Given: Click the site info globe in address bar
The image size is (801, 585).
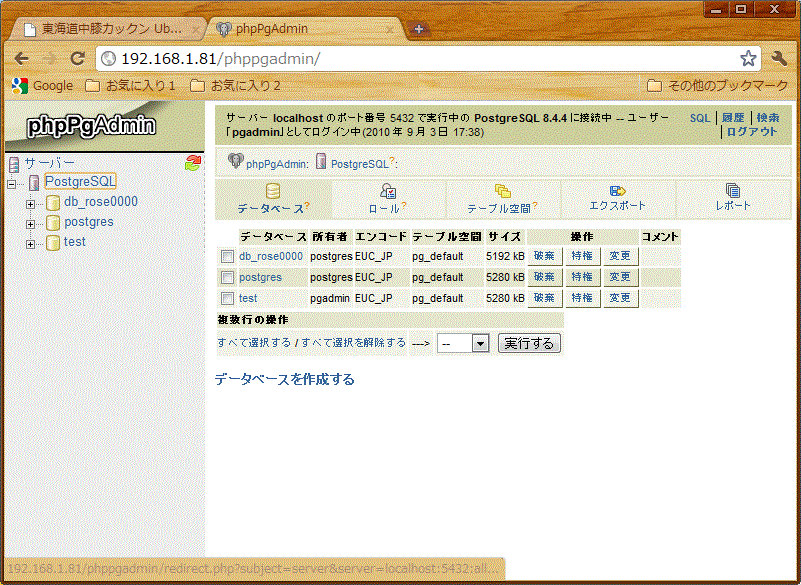Looking at the screenshot, I should [x=108, y=59].
